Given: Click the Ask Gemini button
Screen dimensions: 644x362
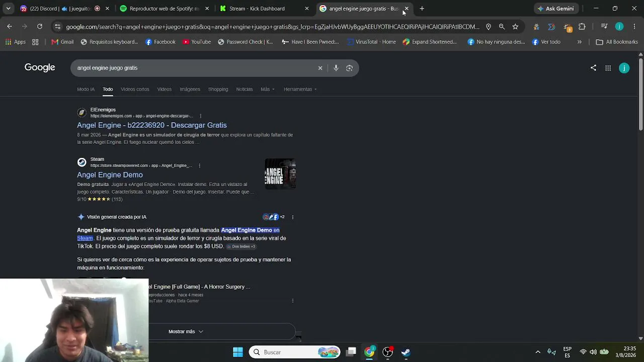Looking at the screenshot, I should point(555,9).
